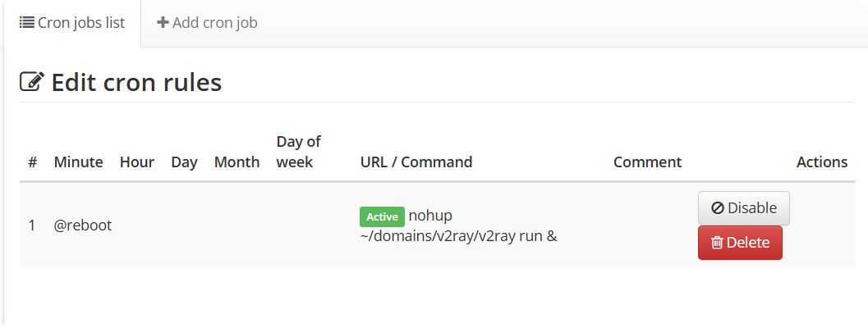Delete the v2ray cron job

740,242
